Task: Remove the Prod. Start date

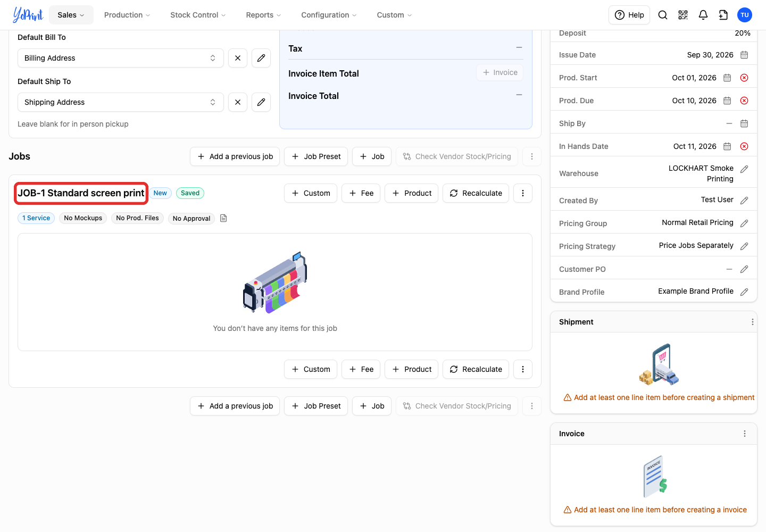Action: tap(744, 78)
